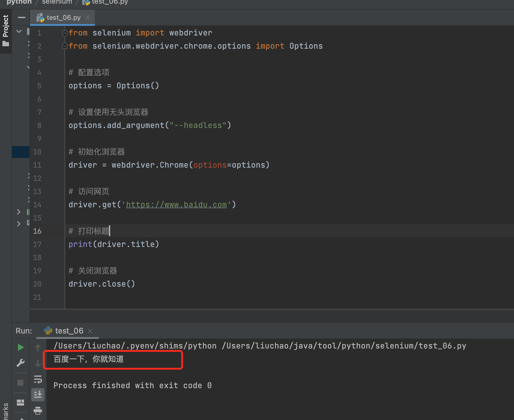Click comment '# 设置使用无头浏览器'
The image size is (514, 420).
108,112
